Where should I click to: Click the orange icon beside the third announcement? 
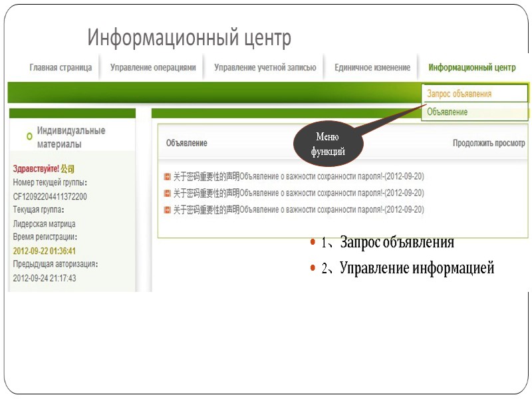pos(167,210)
